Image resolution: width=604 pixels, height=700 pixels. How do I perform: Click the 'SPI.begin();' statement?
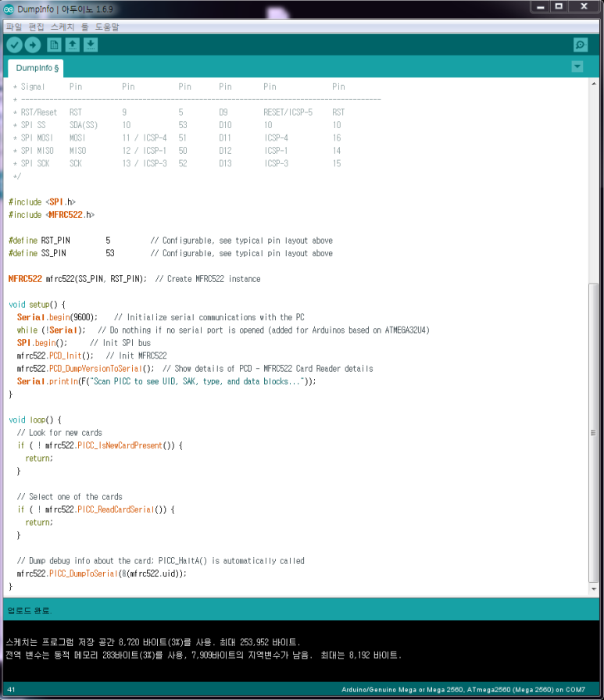(x=42, y=343)
